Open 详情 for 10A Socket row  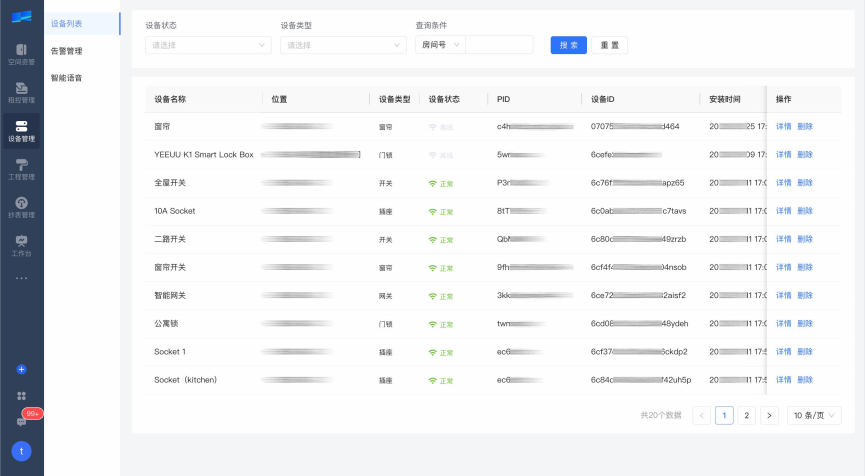pos(783,211)
